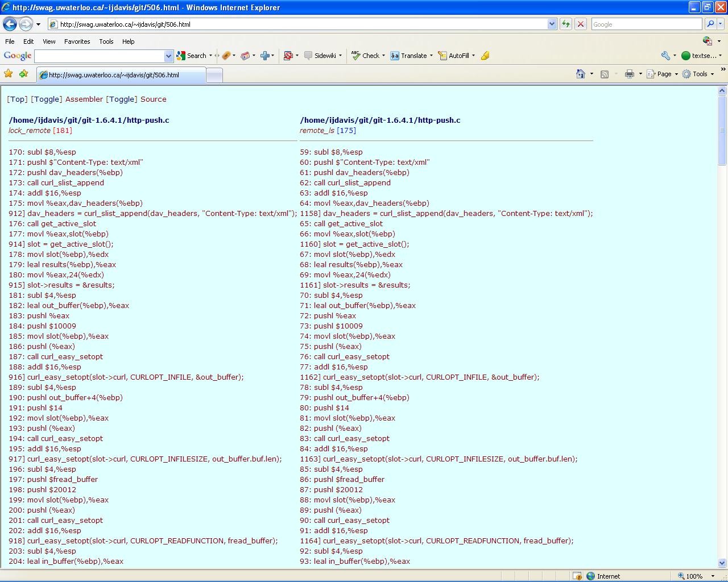Open the recent pages dropdown arrow
Screen dimensions: 728x582
[x=38, y=24]
